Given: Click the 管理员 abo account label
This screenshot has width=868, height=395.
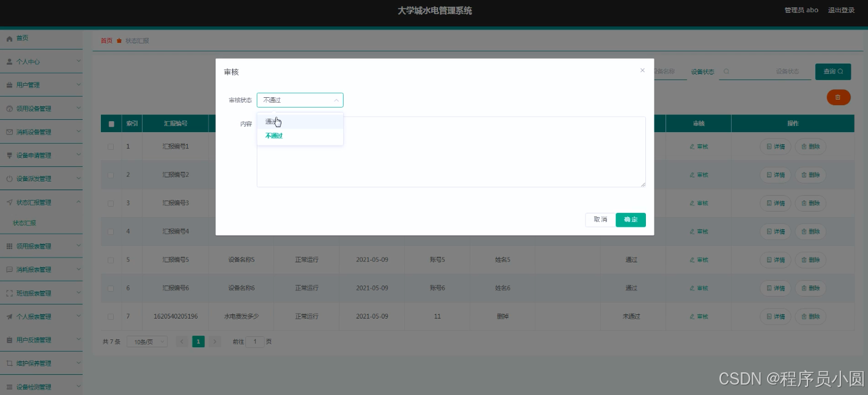Looking at the screenshot, I should 801,10.
